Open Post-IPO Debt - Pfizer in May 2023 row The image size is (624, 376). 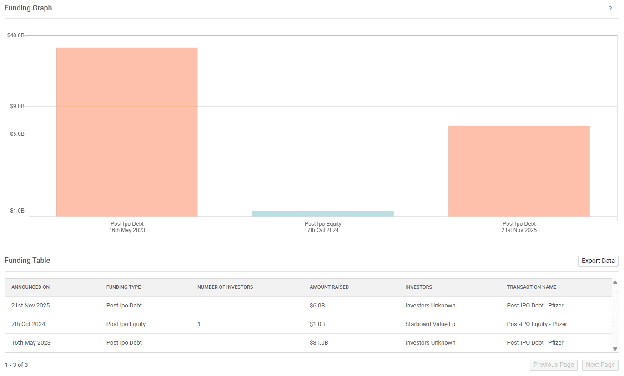[535, 343]
